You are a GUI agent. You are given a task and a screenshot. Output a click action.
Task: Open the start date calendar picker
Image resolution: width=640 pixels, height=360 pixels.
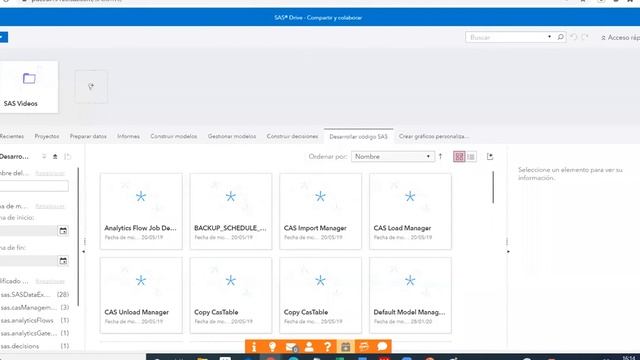pos(63,231)
